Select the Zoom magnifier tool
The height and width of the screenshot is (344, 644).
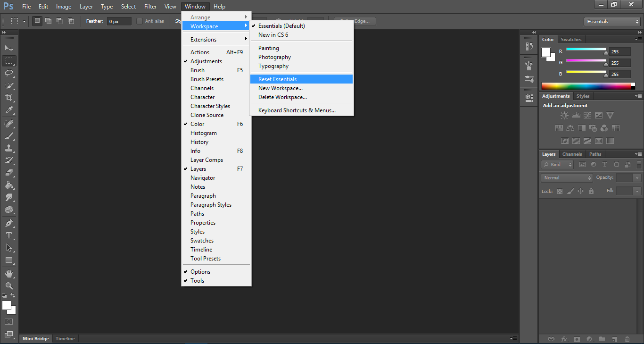9,286
